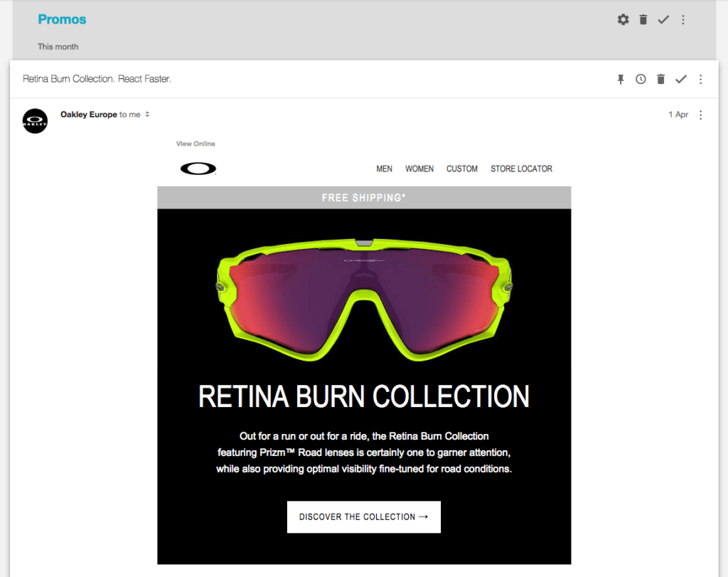Image resolution: width=728 pixels, height=577 pixels.
Task: Click DISCOVER THE COLLECTION button
Action: (364, 517)
